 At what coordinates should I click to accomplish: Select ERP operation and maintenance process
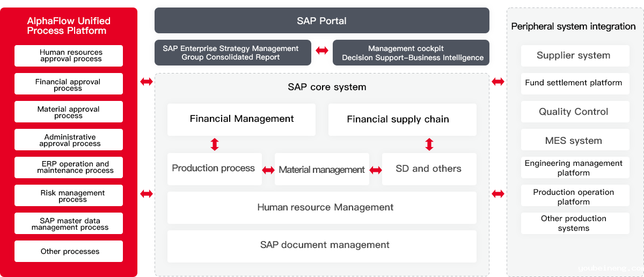pos(69,167)
